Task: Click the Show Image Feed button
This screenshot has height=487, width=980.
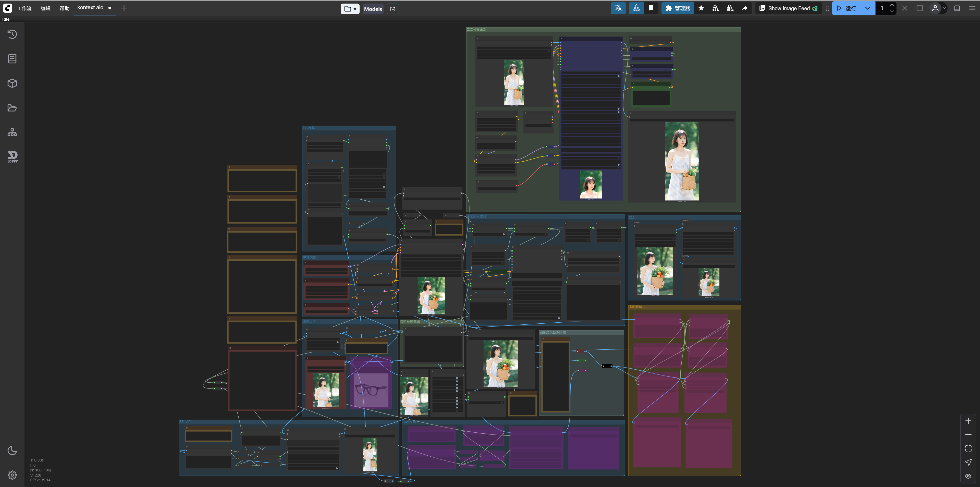Action: click(x=788, y=8)
